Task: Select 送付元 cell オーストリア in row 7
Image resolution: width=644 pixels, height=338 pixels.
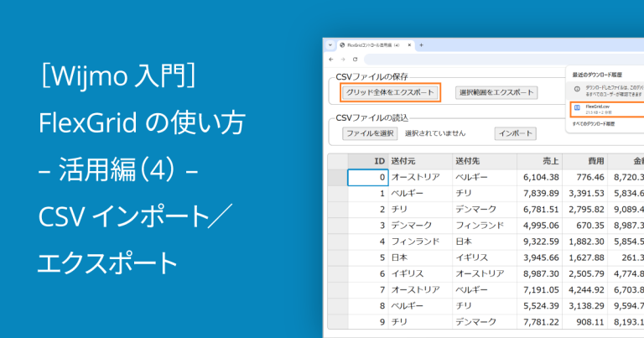Action: [x=420, y=289]
